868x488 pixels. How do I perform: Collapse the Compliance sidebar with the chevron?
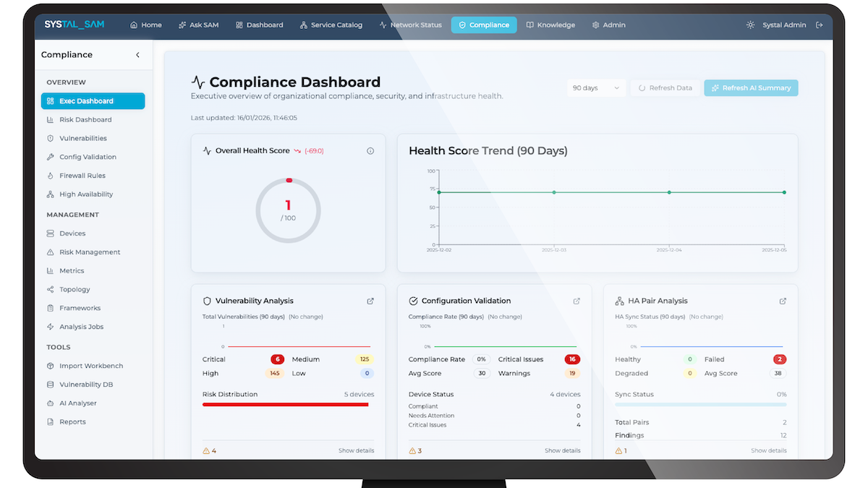[137, 54]
